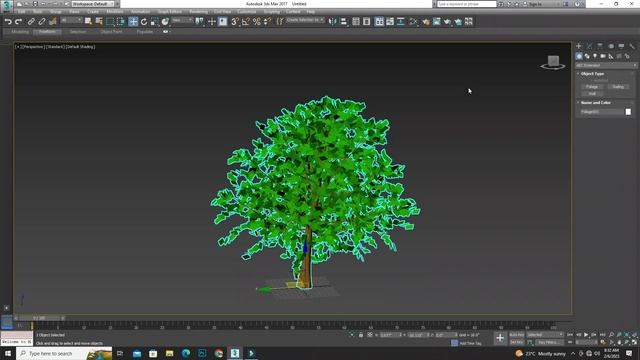Click the Align tool icon
This screenshot has width=640, height=360.
pos(343,22)
